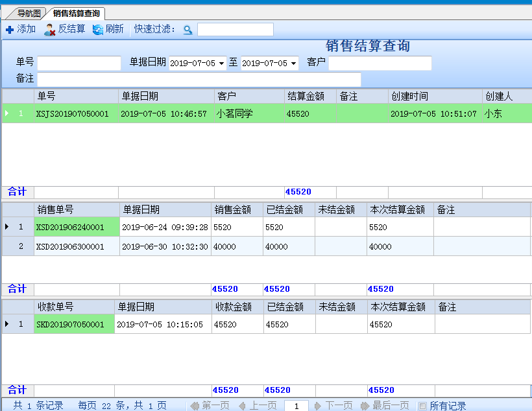Sort by 客户 column header
The height and width of the screenshot is (411, 532).
pos(249,97)
